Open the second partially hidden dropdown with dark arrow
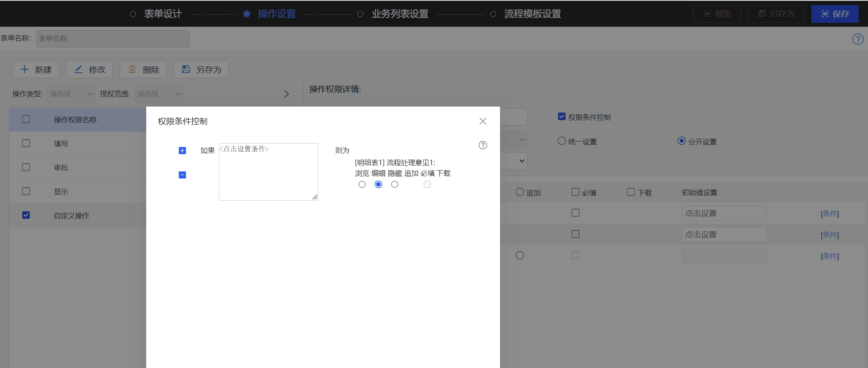 pyautogui.click(x=513, y=161)
